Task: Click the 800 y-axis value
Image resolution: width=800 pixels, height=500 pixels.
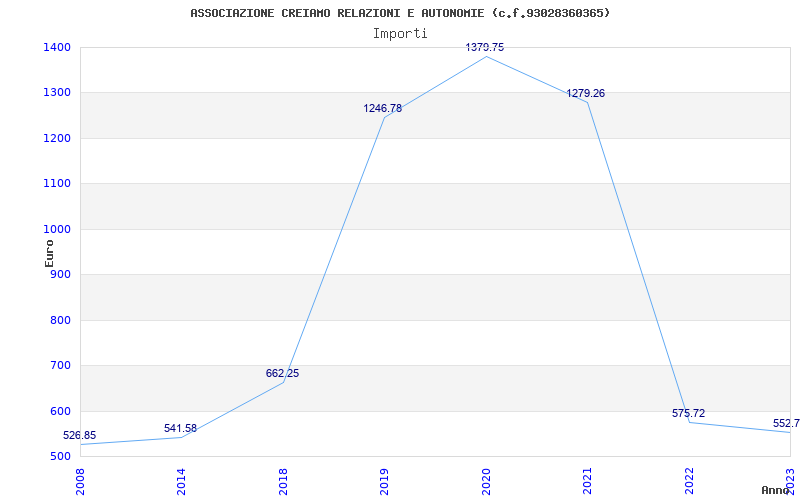Action: tap(58, 320)
